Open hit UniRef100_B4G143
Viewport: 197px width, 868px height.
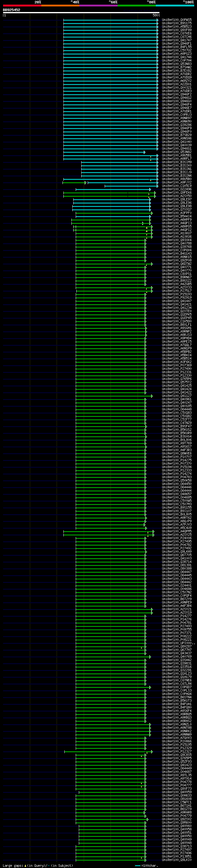pos(176,253)
